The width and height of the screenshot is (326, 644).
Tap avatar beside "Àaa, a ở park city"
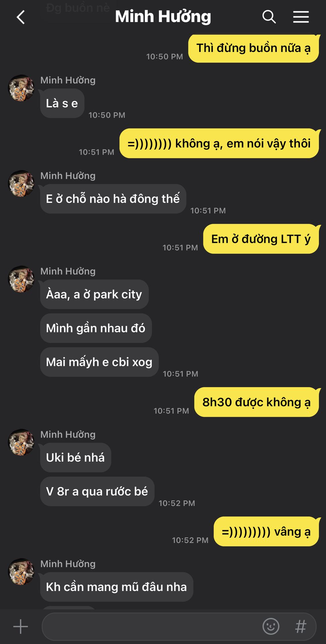coord(21,279)
